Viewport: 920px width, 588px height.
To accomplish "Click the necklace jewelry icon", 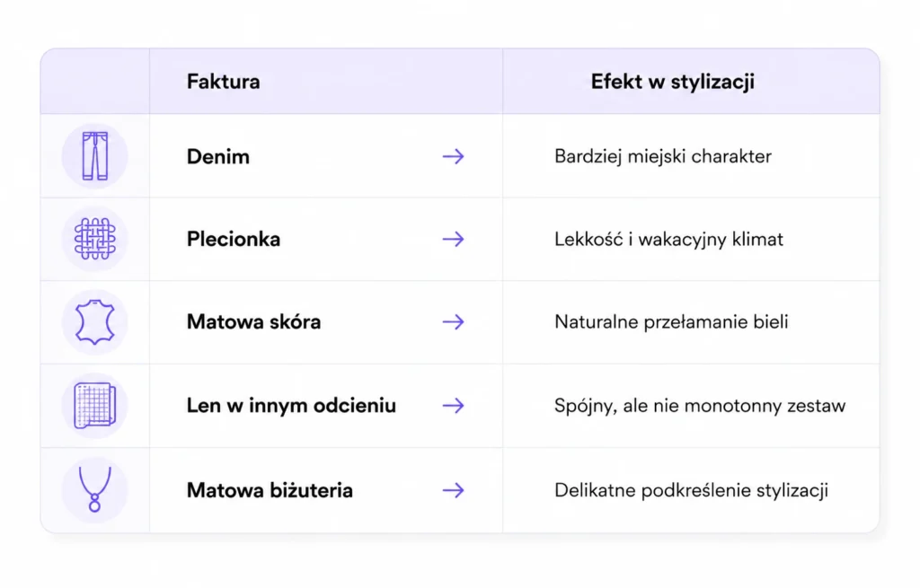I will 95,489.
